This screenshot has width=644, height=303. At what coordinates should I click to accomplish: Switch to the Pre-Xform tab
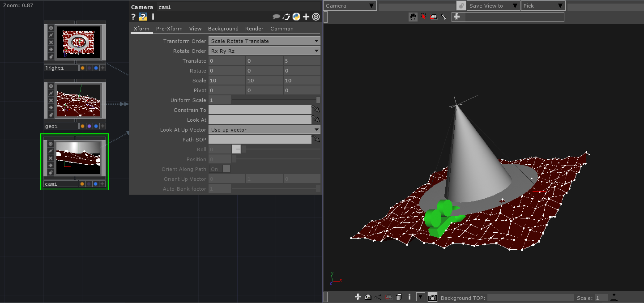pyautogui.click(x=169, y=29)
